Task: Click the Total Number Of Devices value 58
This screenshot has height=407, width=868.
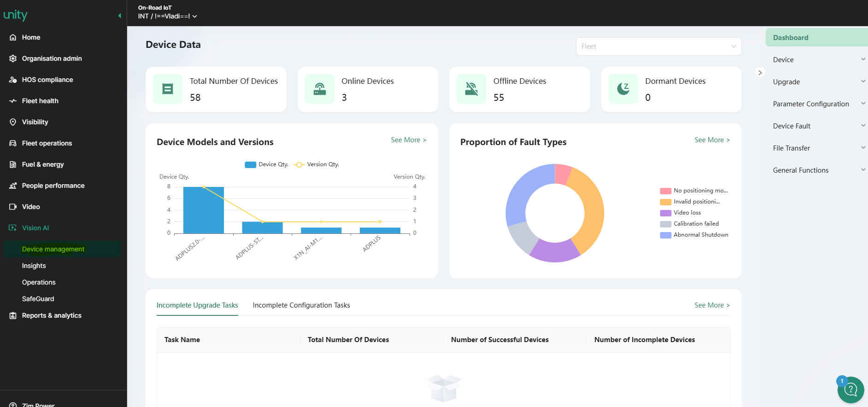Action: 195,98
